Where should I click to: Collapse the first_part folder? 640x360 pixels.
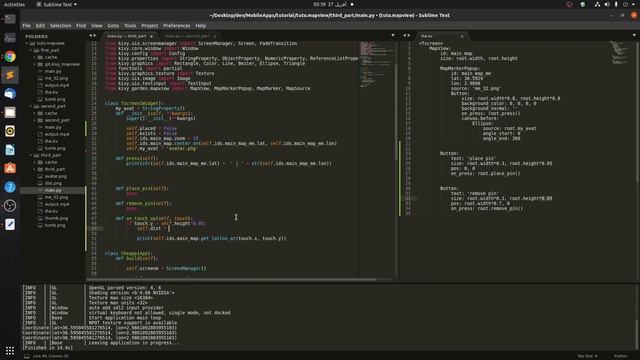click(31, 50)
